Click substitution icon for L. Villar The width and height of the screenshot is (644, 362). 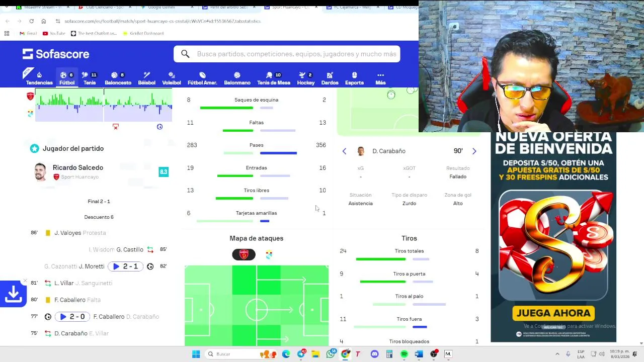(x=48, y=283)
